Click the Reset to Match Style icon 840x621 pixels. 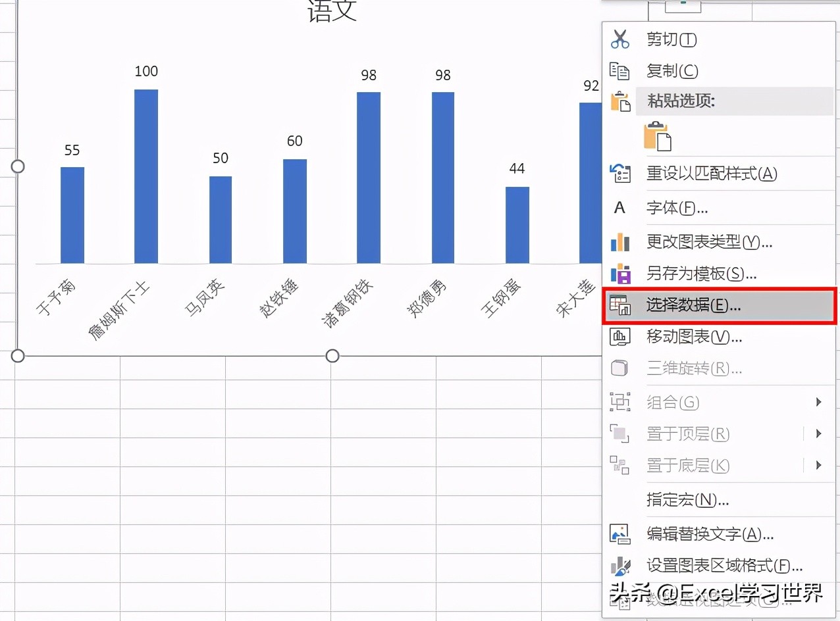(x=620, y=174)
